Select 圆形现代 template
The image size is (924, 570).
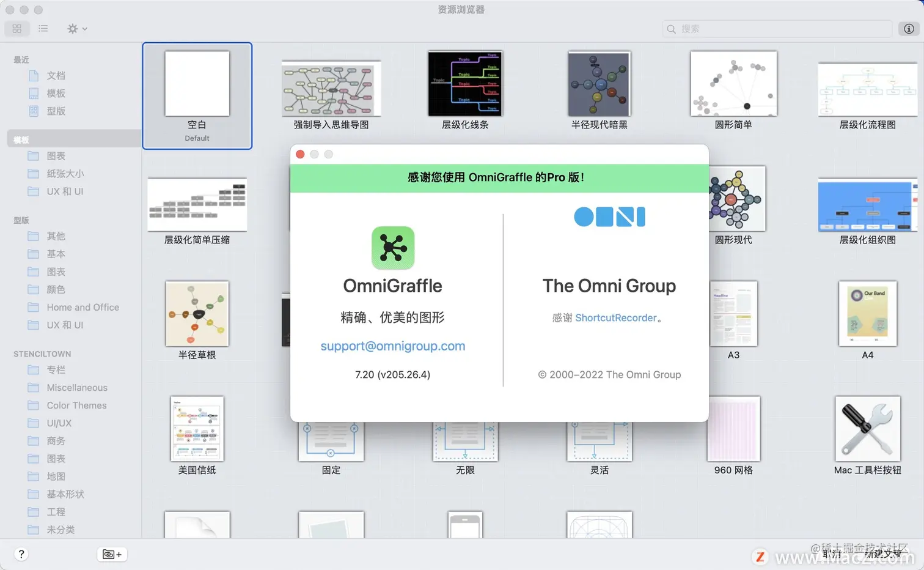(x=737, y=199)
